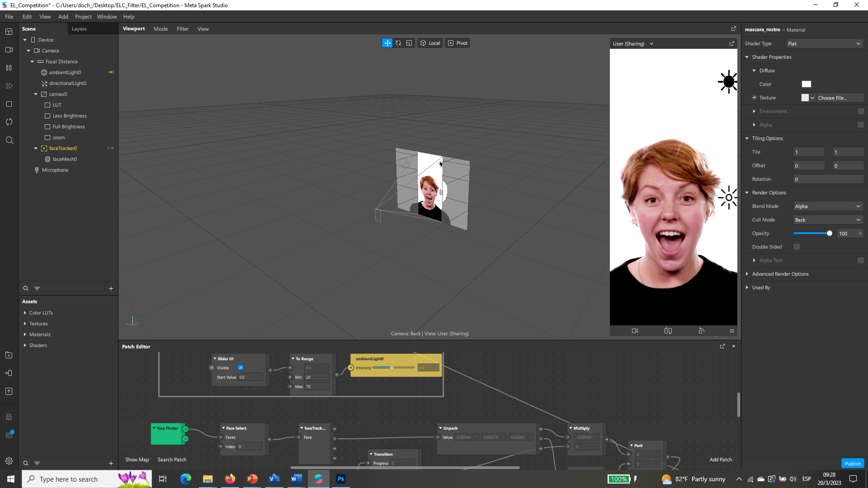868x488 pixels.
Task: Click the Add Patch button
Action: [721, 460]
